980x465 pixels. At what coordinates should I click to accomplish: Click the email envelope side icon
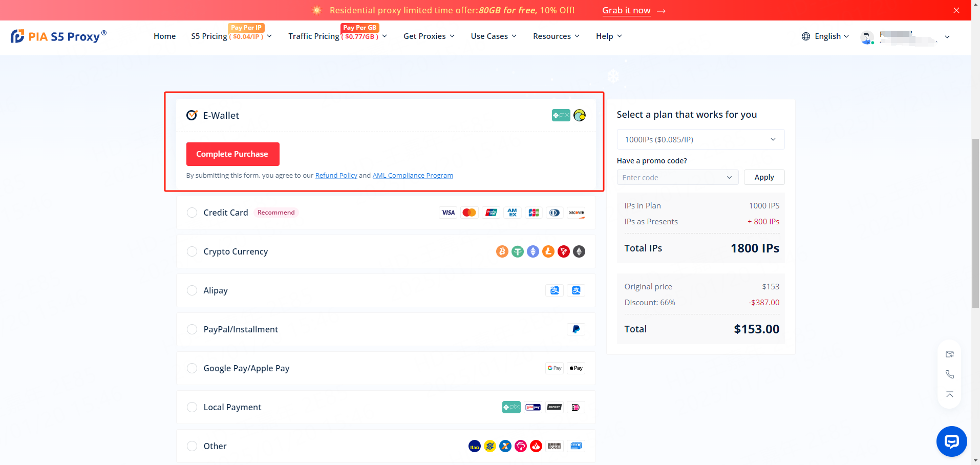point(950,354)
